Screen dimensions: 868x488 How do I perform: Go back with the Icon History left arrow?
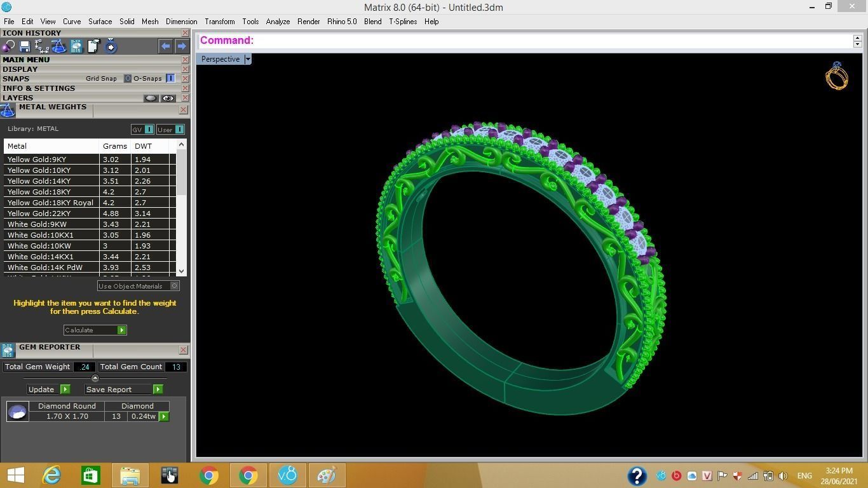pos(165,46)
